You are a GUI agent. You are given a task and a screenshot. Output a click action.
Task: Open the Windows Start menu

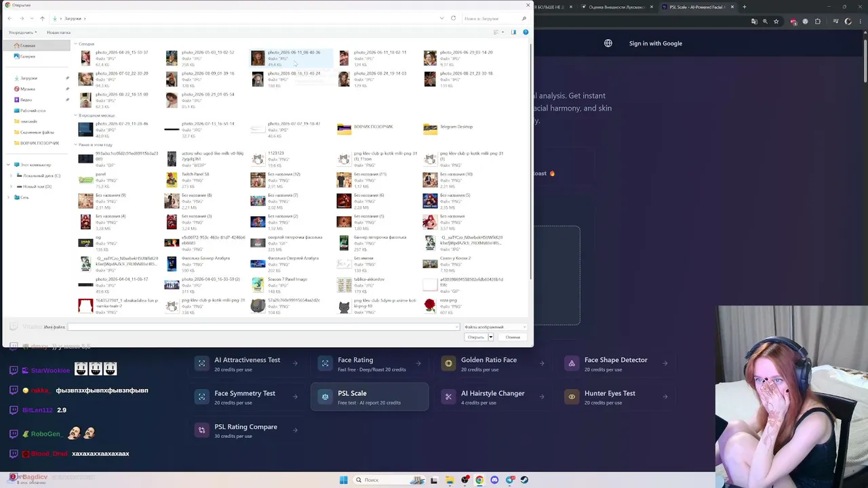344,480
